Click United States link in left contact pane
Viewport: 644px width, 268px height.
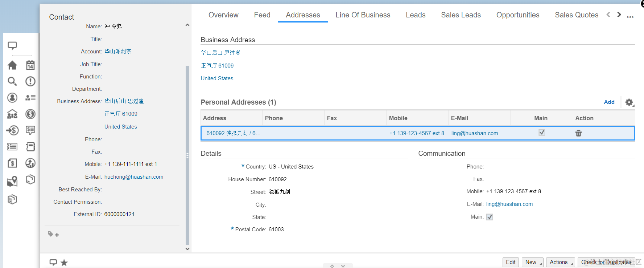click(121, 127)
